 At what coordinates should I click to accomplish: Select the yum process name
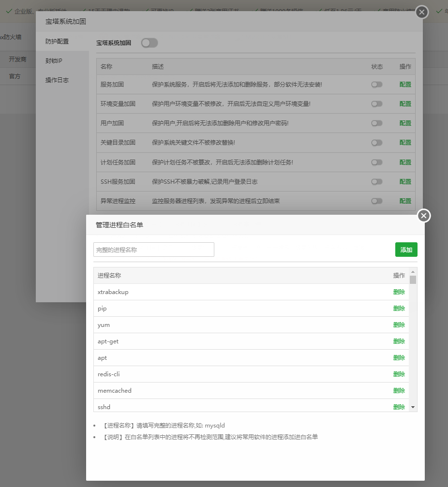(104, 325)
